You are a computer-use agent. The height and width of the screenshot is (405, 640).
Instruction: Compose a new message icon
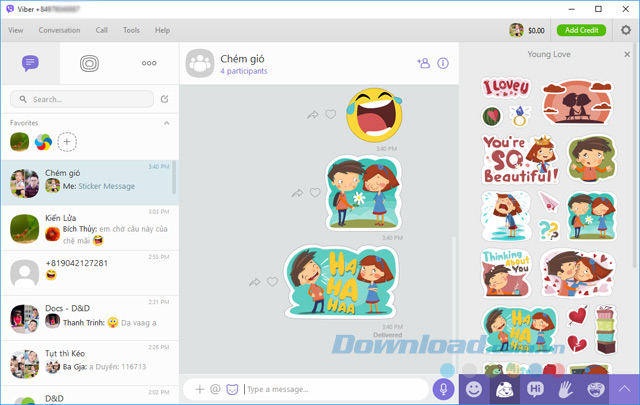pos(164,99)
